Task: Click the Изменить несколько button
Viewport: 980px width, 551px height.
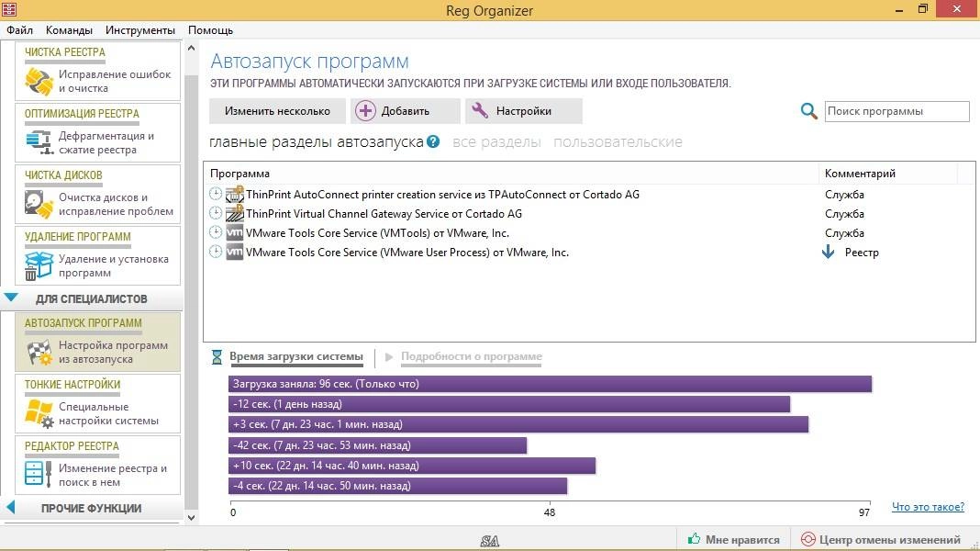Action: (x=277, y=111)
